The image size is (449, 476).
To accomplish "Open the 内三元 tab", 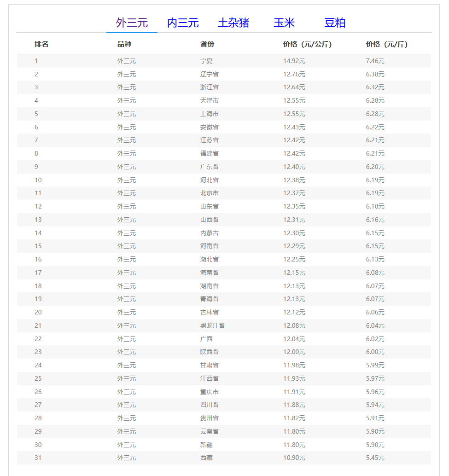I will 182,23.
